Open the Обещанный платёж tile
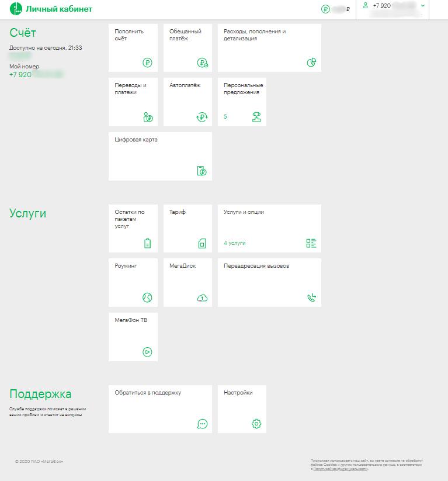Viewport: 448px width, 481px height. [187, 48]
